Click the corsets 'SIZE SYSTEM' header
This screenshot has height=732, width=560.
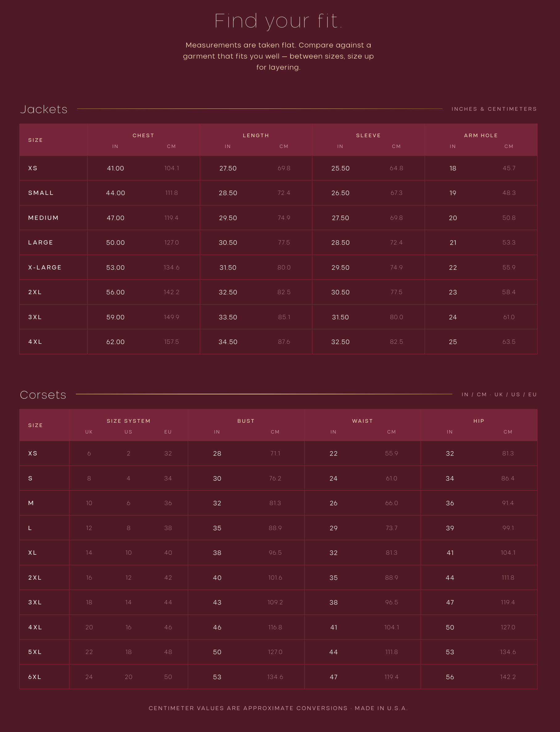pos(129,421)
